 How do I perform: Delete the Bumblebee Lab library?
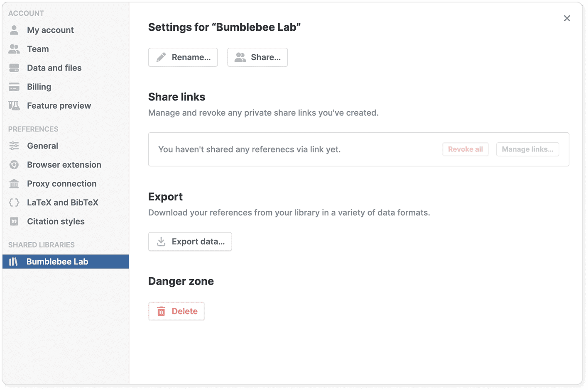tap(176, 311)
